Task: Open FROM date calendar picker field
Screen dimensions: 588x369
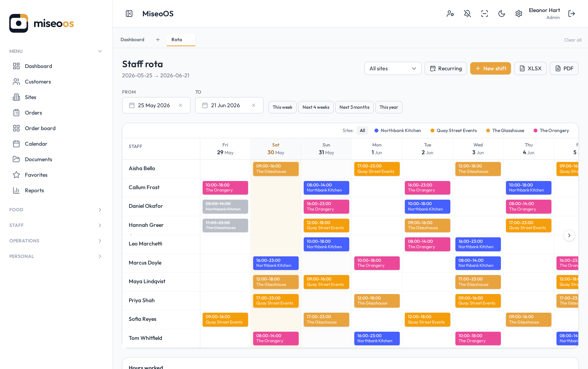Action: (x=156, y=105)
